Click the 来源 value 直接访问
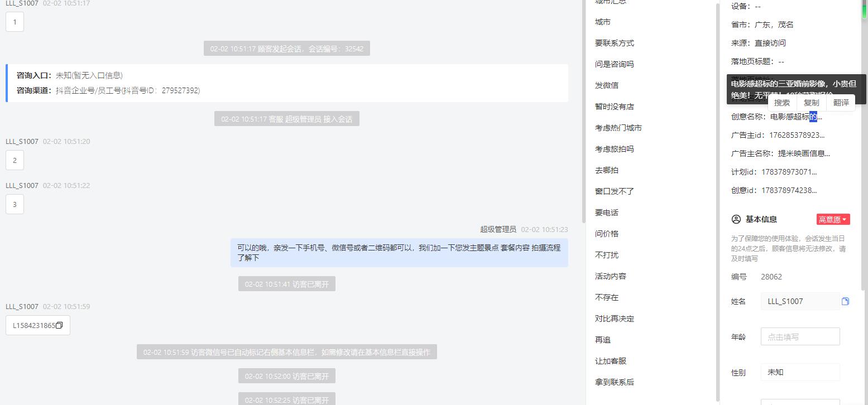This screenshot has height=405, width=868. (x=770, y=43)
